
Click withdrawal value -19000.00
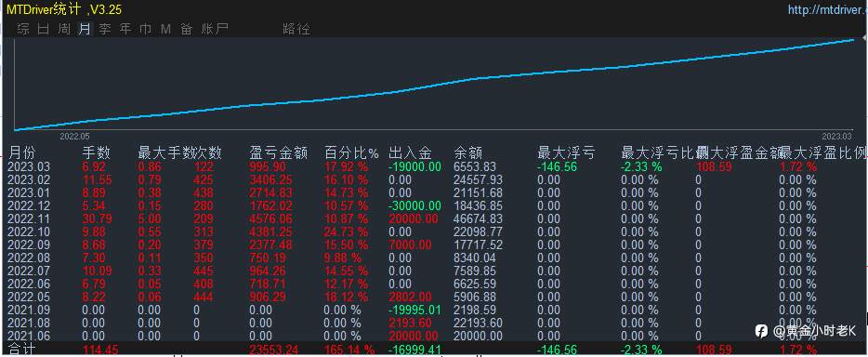pos(415,166)
